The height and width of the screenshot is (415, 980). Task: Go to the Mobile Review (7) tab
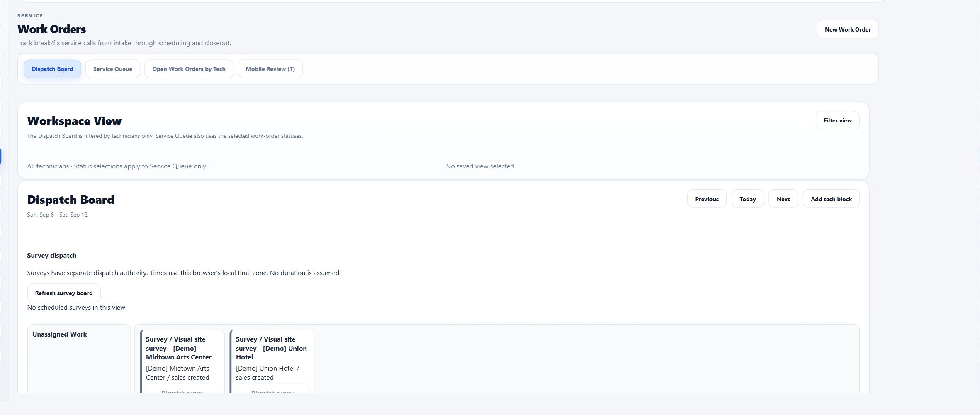pyautogui.click(x=270, y=69)
